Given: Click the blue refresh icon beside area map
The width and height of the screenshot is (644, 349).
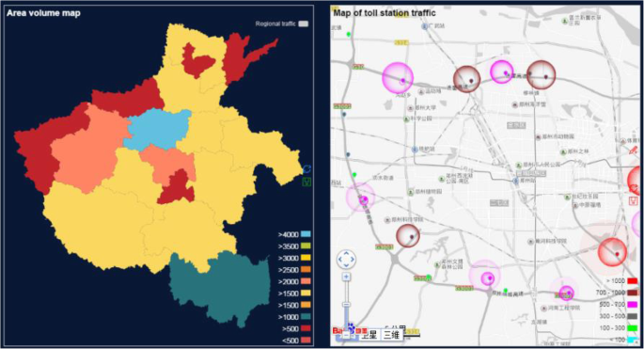Looking at the screenshot, I should click(306, 168).
